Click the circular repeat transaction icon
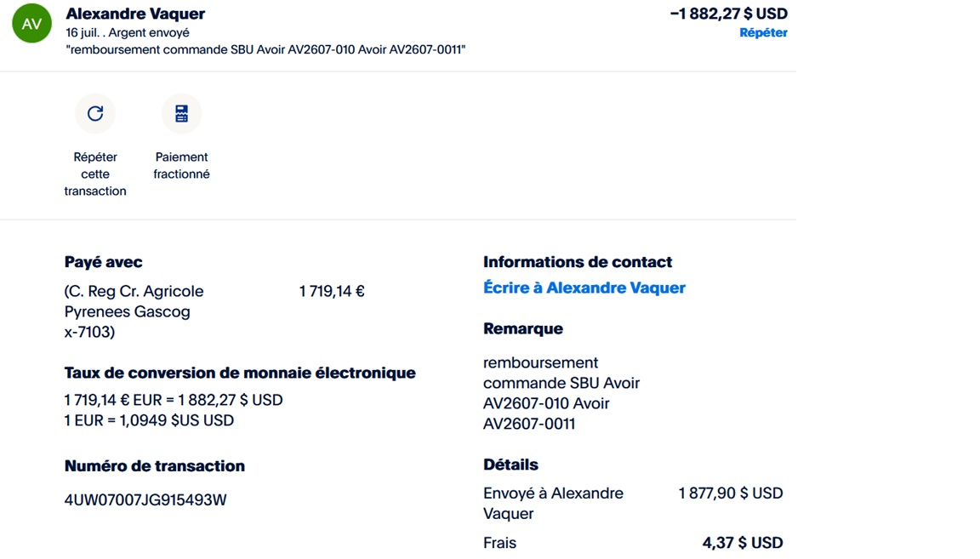The width and height of the screenshot is (980, 559). click(95, 113)
